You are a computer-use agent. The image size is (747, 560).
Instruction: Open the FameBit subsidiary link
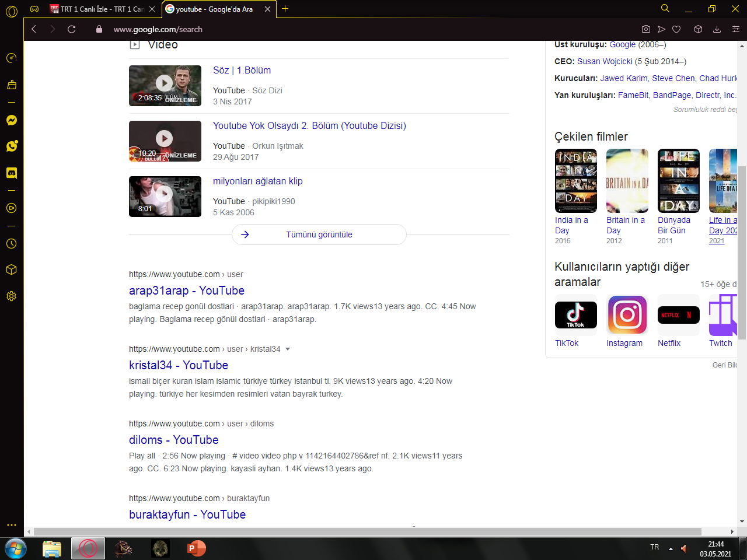(633, 95)
